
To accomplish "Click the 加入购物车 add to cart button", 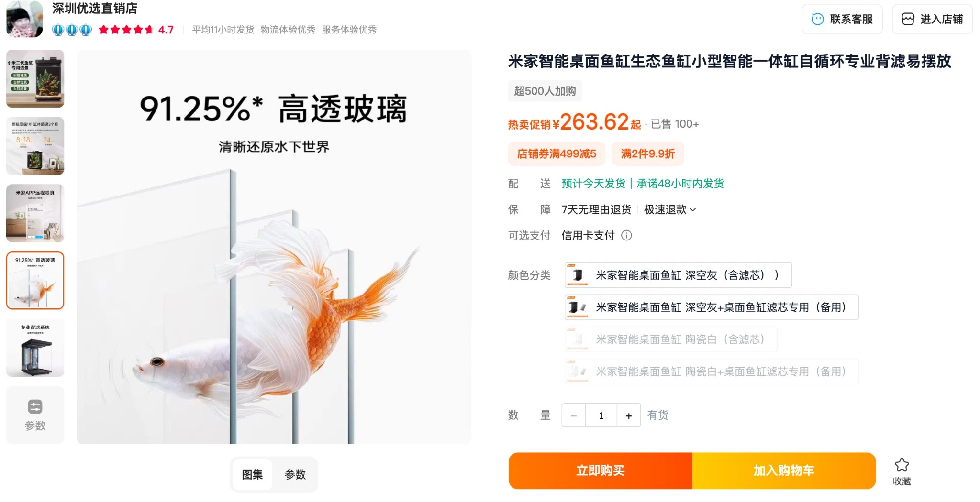I will [784, 471].
